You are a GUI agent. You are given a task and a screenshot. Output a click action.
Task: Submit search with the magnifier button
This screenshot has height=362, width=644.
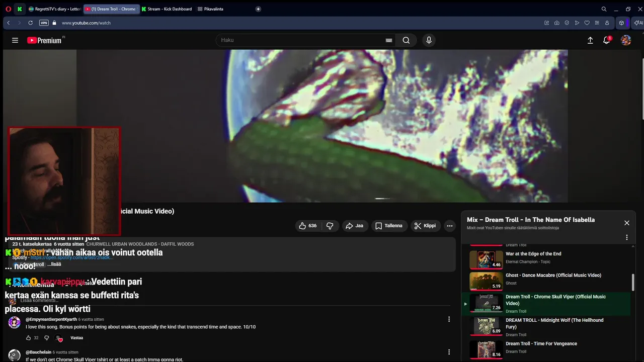click(x=406, y=40)
